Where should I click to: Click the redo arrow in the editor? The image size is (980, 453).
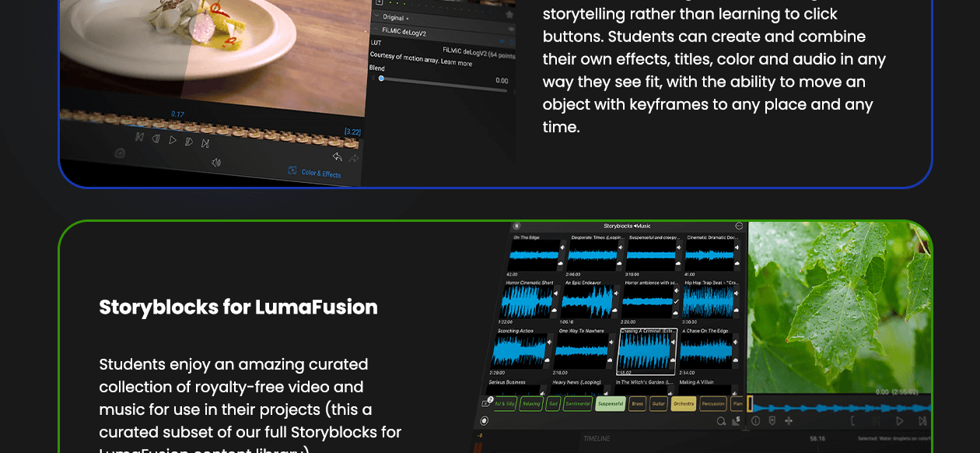(354, 158)
